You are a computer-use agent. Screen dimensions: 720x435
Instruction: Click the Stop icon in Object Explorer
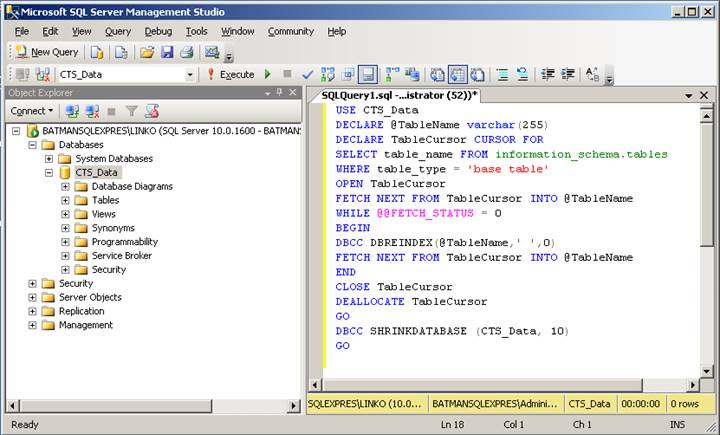[x=112, y=111]
